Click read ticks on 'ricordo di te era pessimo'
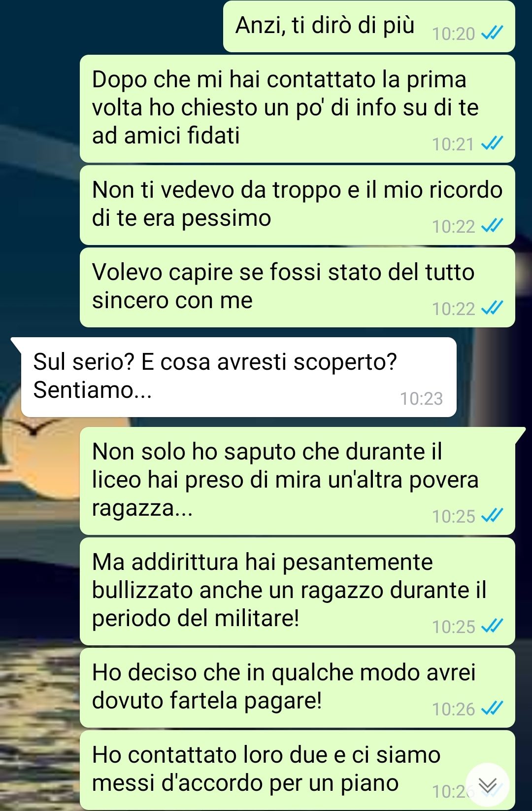The height and width of the screenshot is (811, 532). pos(492,226)
